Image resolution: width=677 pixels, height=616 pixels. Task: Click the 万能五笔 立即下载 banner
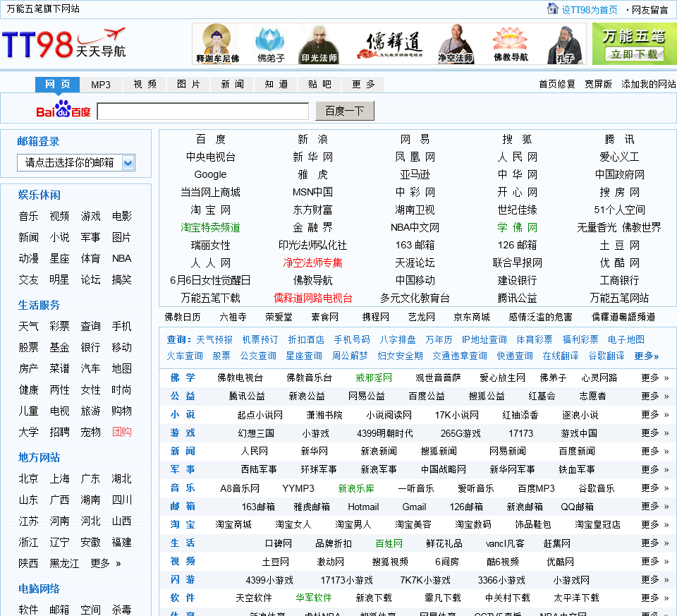coord(634,44)
